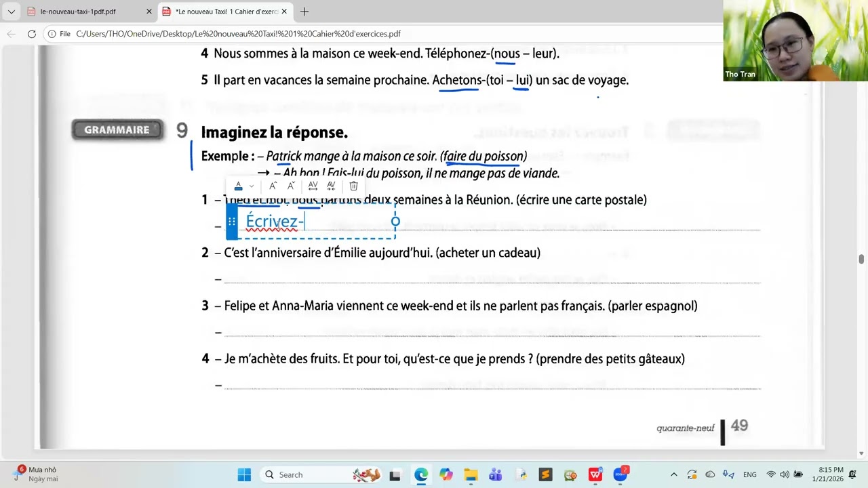Decrease the annotation font size
868x488 pixels.
click(291, 186)
